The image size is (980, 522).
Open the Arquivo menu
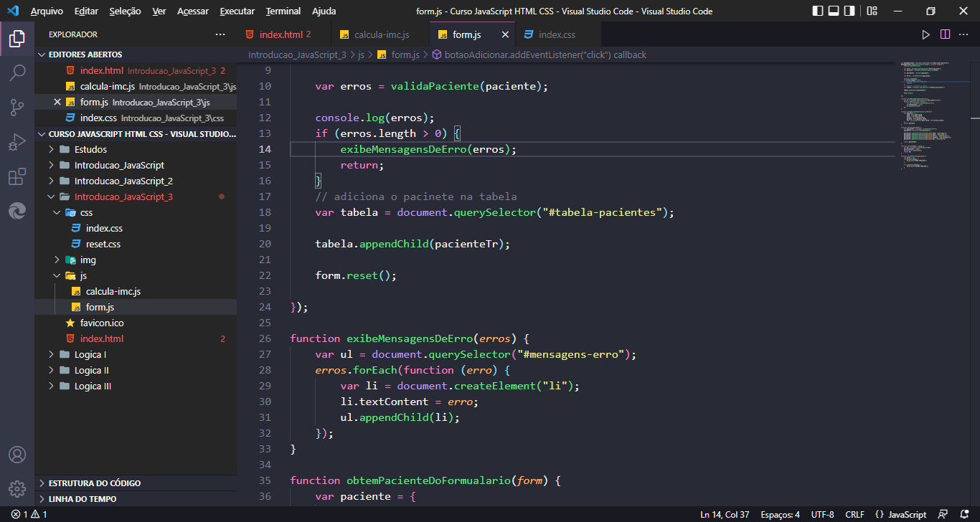47,11
